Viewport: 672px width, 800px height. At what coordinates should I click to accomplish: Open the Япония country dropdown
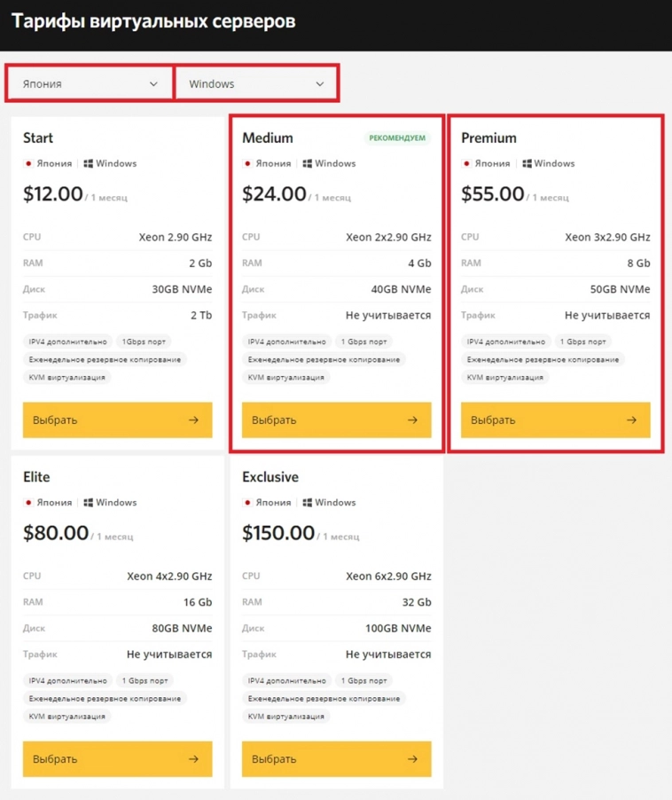click(90, 84)
